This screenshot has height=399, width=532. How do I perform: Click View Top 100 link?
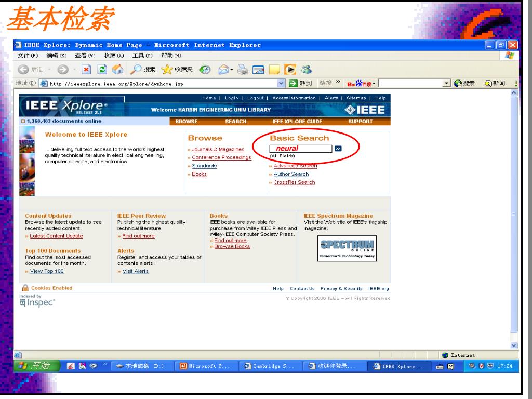pos(47,271)
